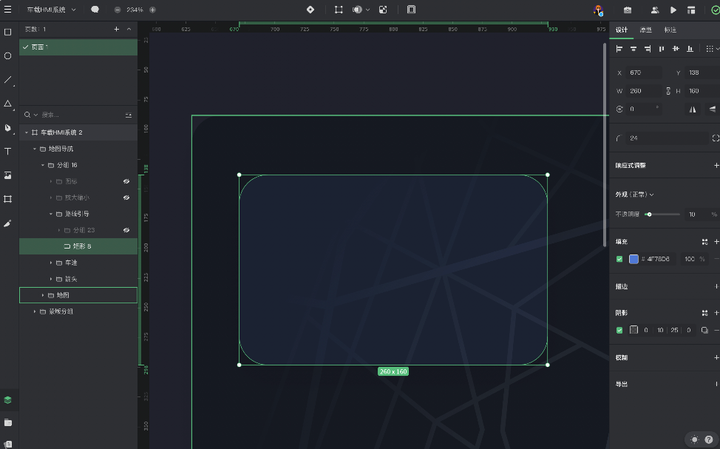Toggle the layout panel icon in top bar
Screen dimensions: 720x449
691,10
